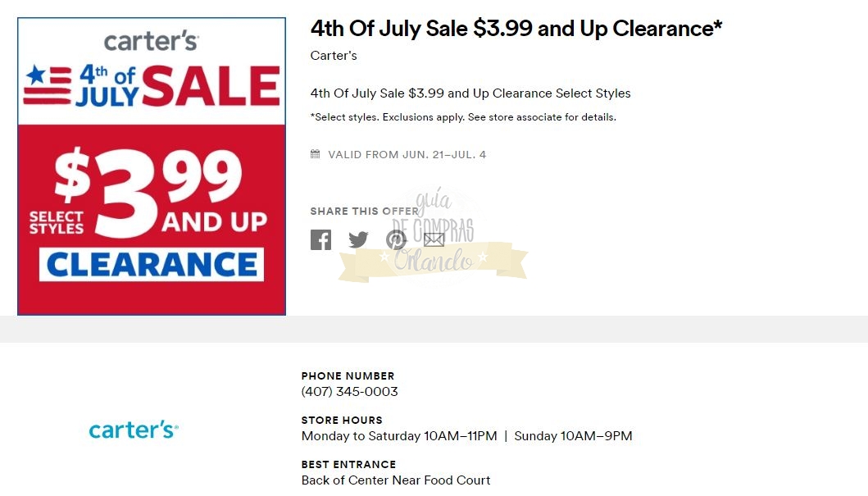
Task: Select the Valid From Jun. 21–Jul. 4 text
Action: tap(407, 155)
